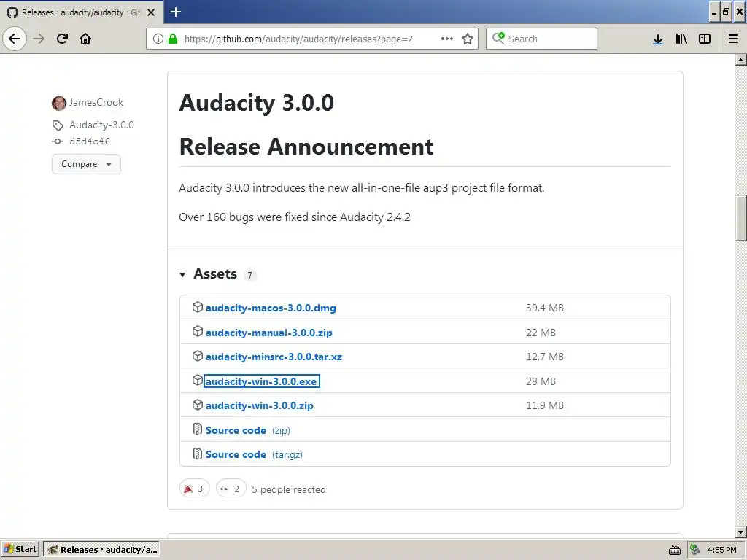
Task: Download audacity-manual-3.0.0.zip
Action: [x=268, y=332]
